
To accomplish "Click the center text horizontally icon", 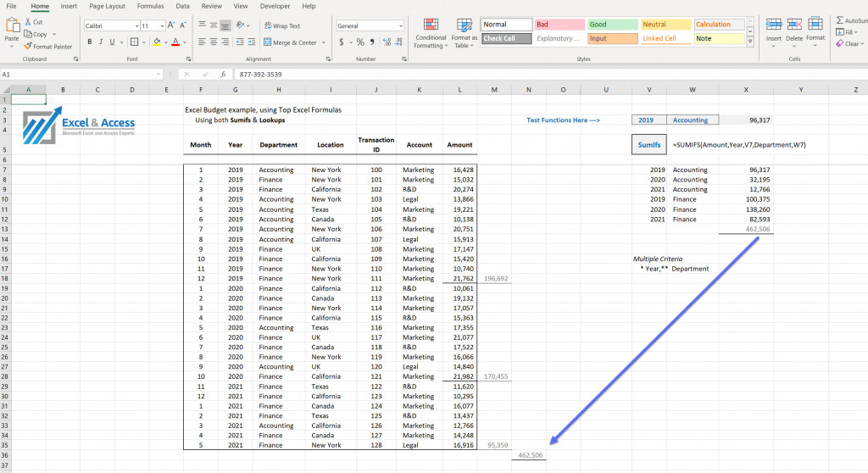I will (x=214, y=42).
